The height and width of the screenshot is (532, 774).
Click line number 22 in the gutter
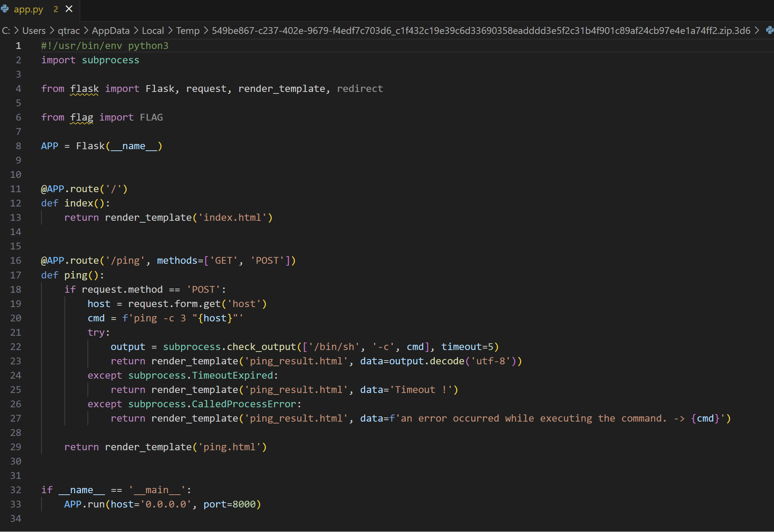point(16,347)
